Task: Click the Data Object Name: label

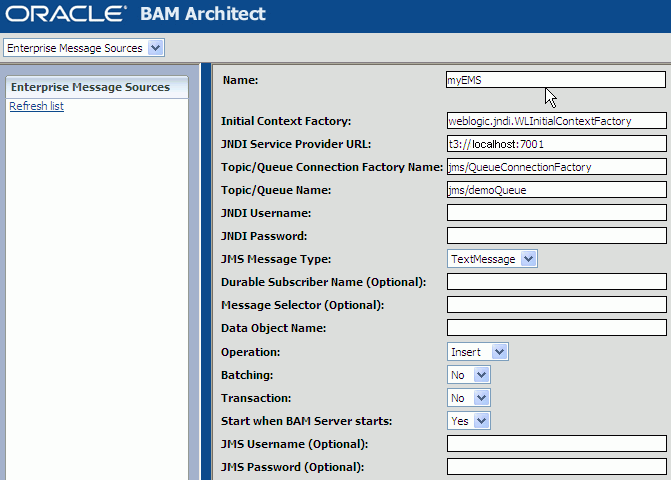Action: point(273,328)
